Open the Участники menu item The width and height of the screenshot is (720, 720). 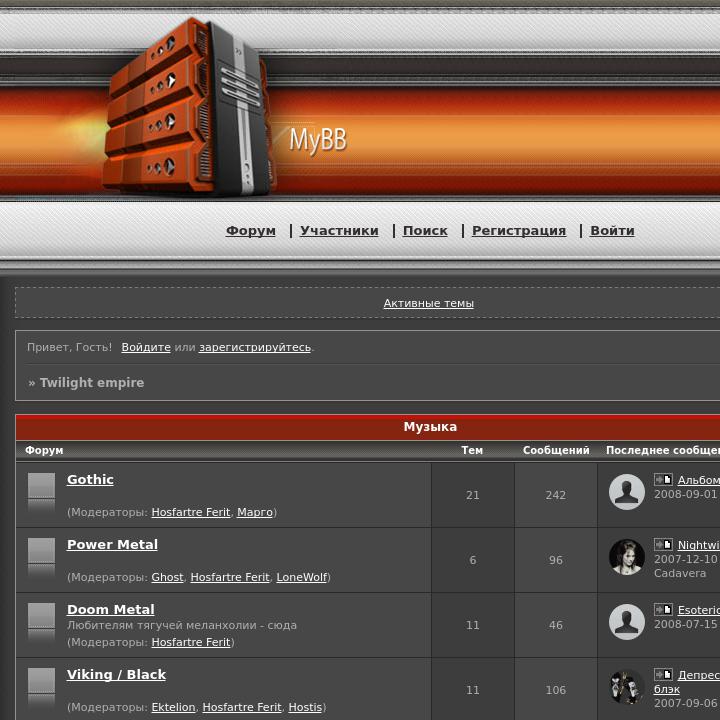coord(339,231)
